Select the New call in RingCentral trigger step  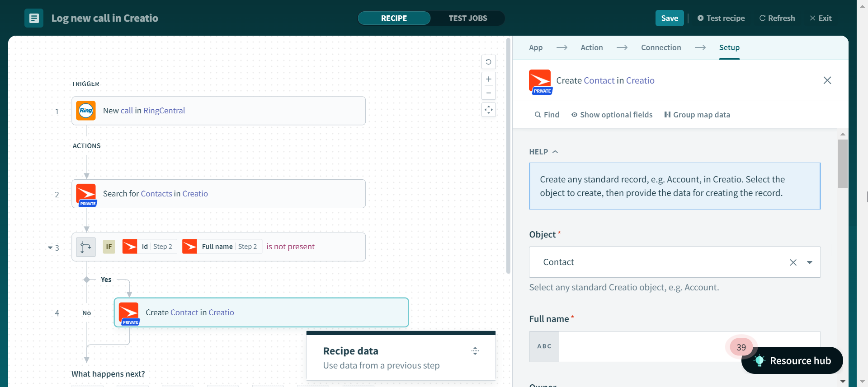[x=218, y=111]
